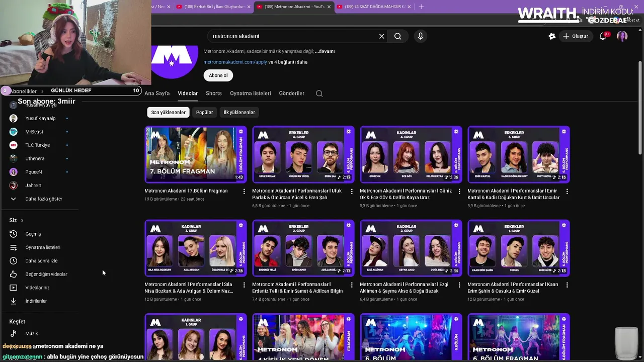Open the Ana Sayfa channel tab
The width and height of the screenshot is (644, 362).
(157, 94)
